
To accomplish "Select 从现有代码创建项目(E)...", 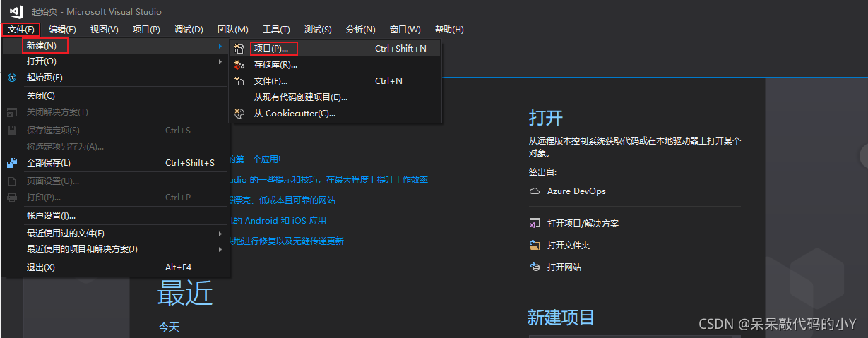I will 336,97.
